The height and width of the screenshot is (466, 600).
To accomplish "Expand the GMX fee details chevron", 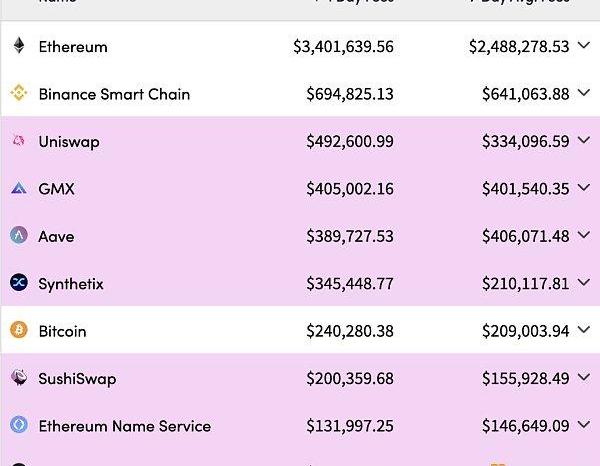I will click(584, 188).
